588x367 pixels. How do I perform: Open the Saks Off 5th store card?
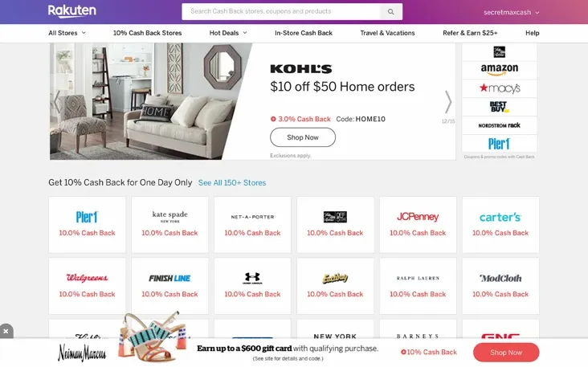point(335,225)
